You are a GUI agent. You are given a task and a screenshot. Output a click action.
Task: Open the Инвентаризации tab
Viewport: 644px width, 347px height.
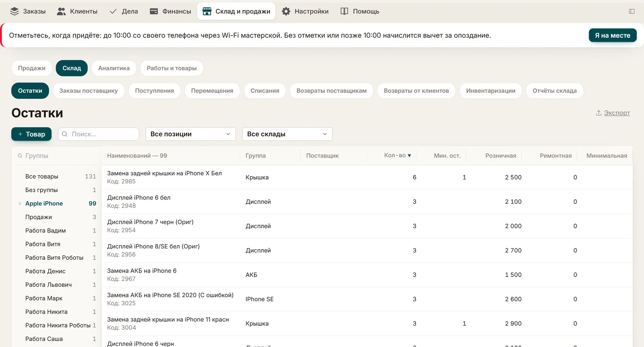491,90
